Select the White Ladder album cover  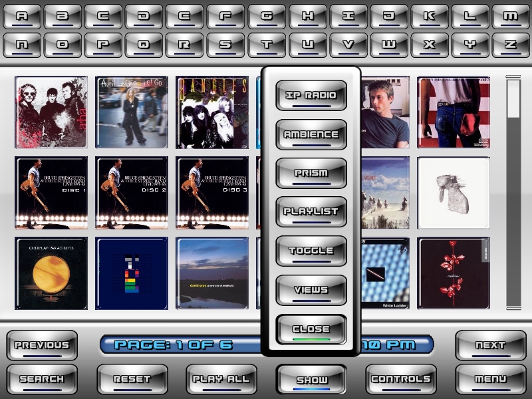click(385, 273)
